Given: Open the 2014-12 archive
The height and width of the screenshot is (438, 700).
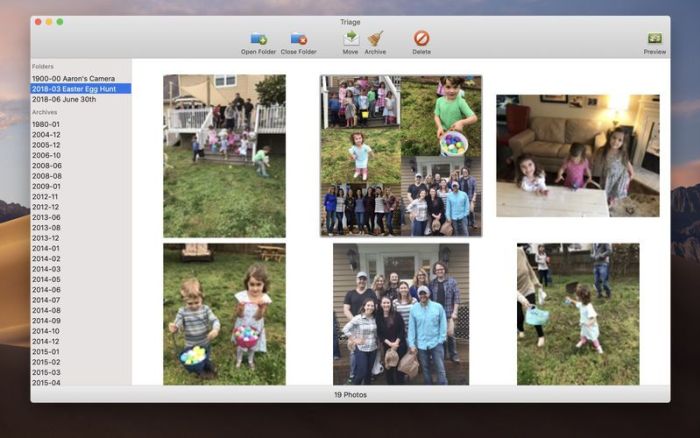Looking at the screenshot, I should 81,341.
